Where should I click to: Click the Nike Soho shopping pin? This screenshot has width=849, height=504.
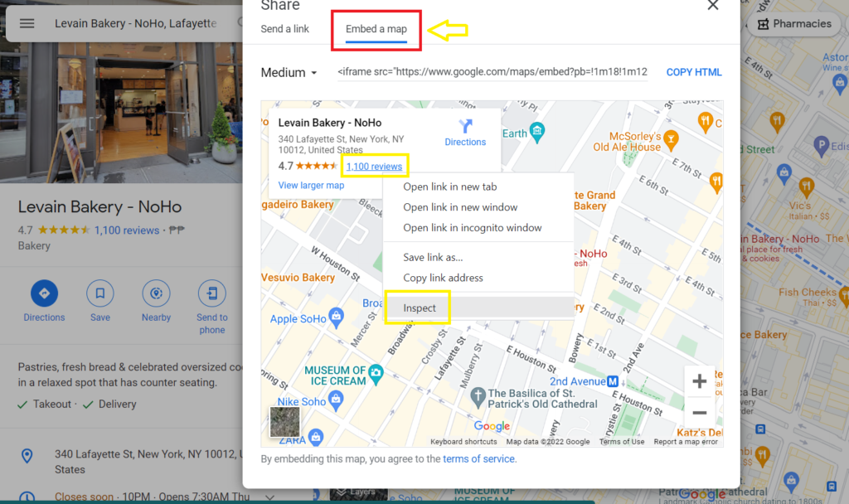(x=336, y=400)
